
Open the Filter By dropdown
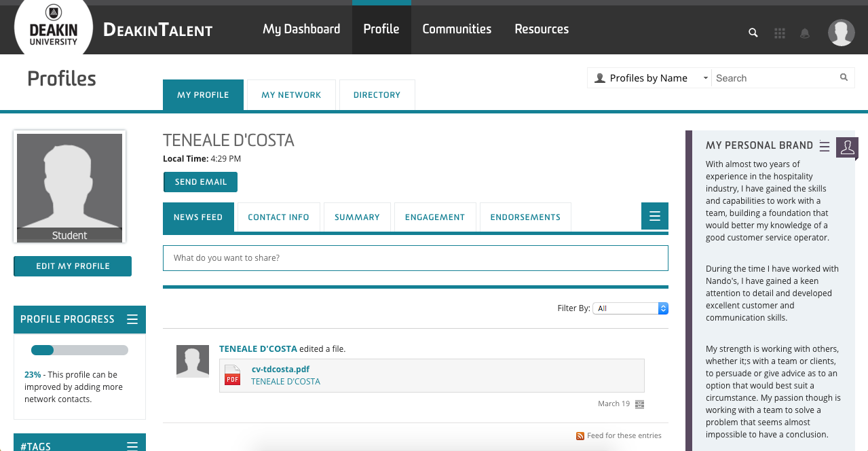click(630, 308)
